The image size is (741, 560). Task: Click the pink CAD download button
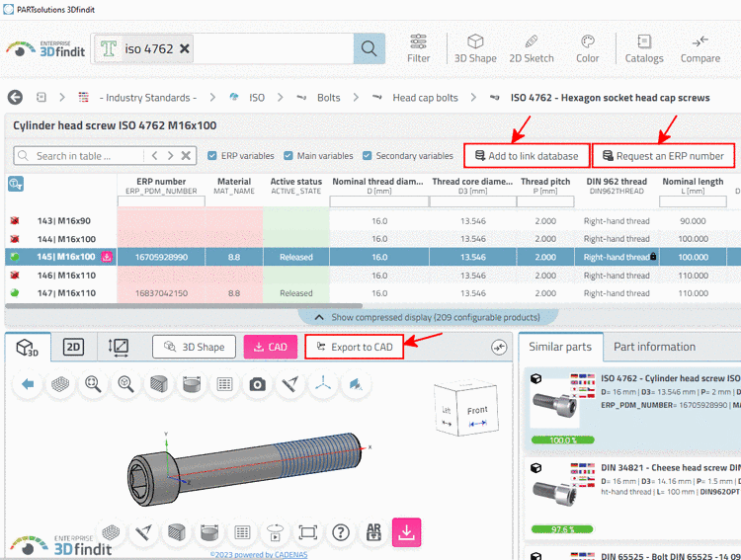[x=271, y=347]
